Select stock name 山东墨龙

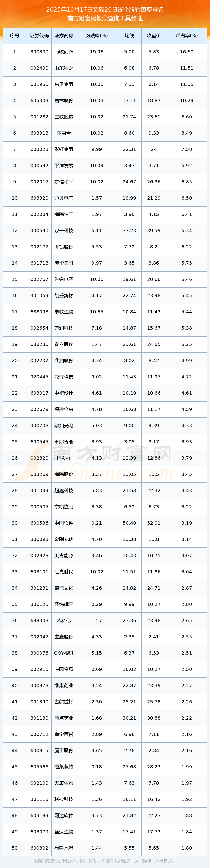coord(64,68)
